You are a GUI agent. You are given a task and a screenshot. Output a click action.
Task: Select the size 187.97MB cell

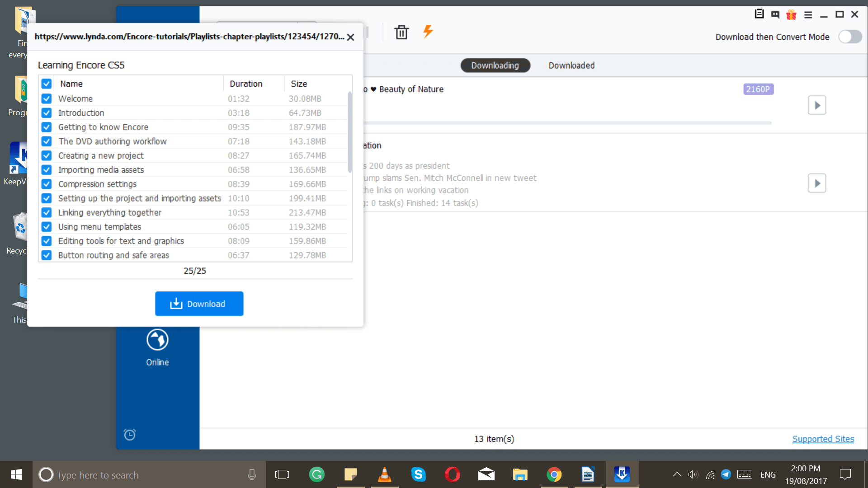307,127
